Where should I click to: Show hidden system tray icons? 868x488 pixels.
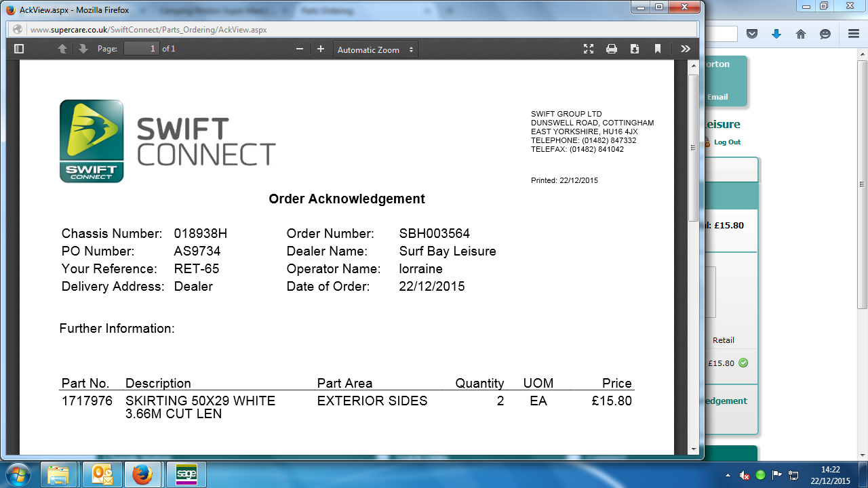click(x=728, y=475)
